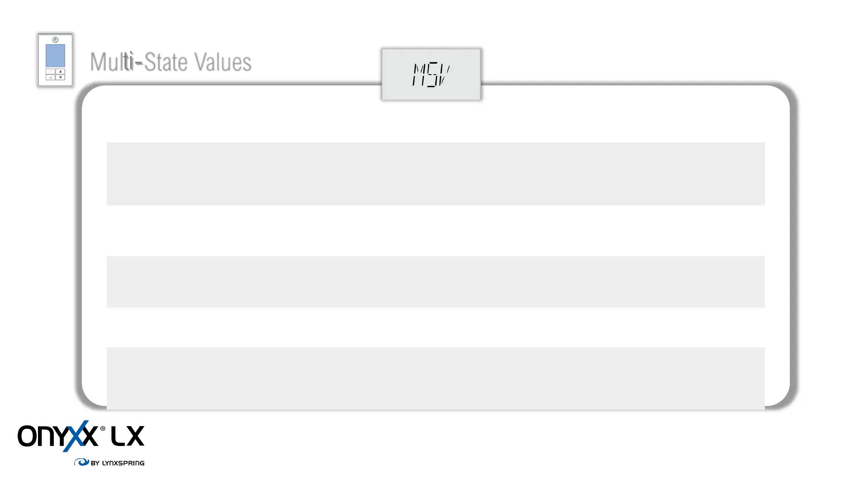868x488 pixels.
Task: Click the first gray row band
Action: click(436, 174)
